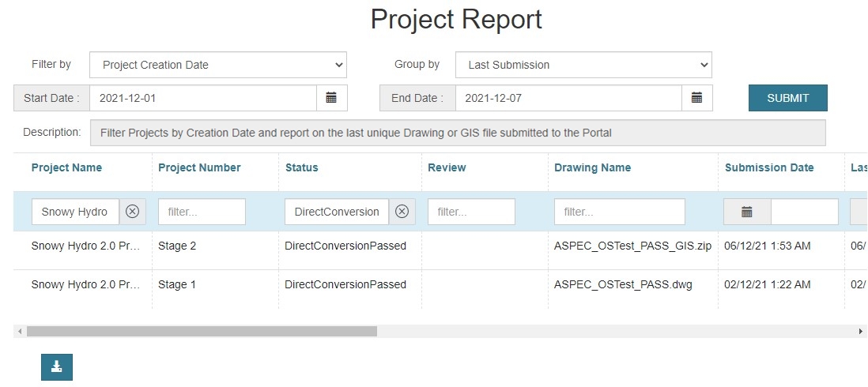This screenshot has width=868, height=387.
Task: Click the Drawing Name filter field
Action: coord(619,212)
